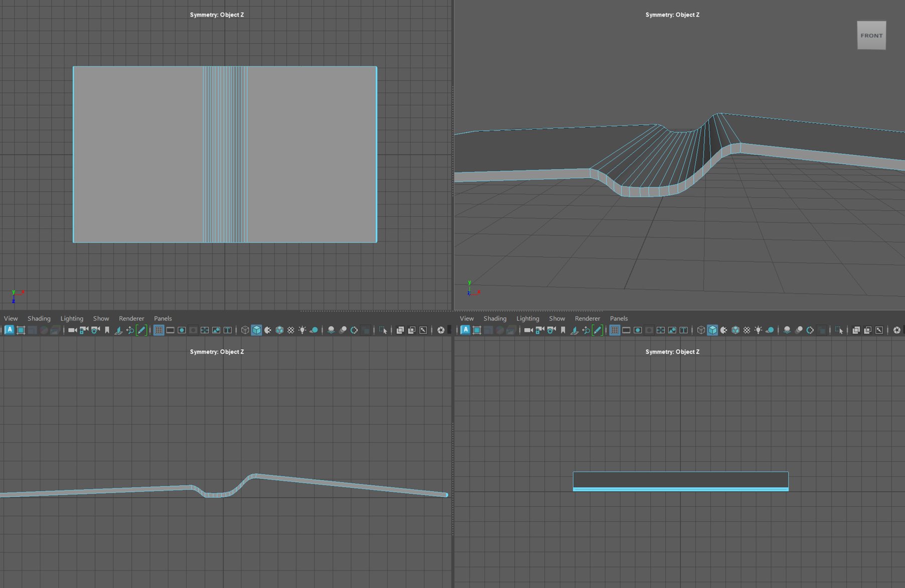
Task: Click lightbulb Use All Lights icon, bottom-left toolbar
Action: click(x=302, y=330)
